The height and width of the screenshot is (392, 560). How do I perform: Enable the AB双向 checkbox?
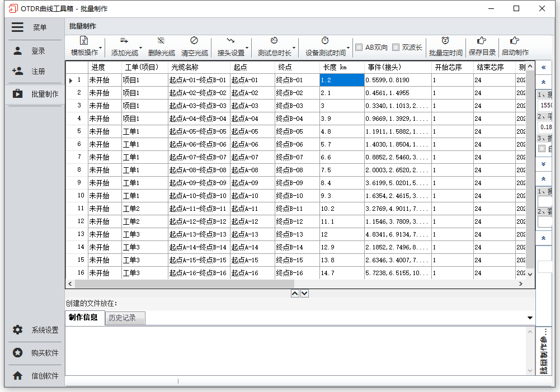coord(359,48)
